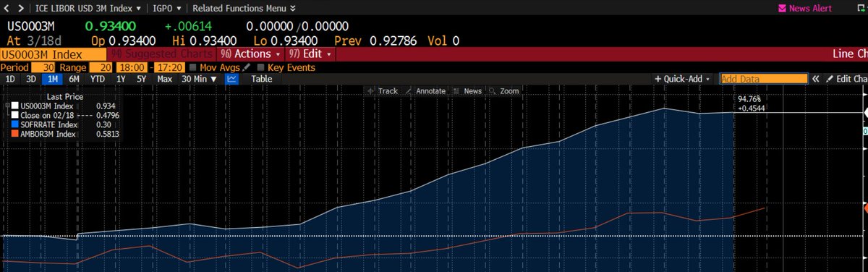This screenshot has height=272, width=868.
Task: Open the Edit dropdown
Action: [310, 54]
